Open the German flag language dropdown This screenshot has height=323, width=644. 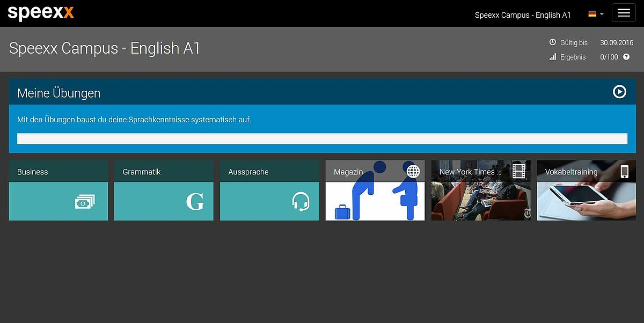pyautogui.click(x=596, y=14)
